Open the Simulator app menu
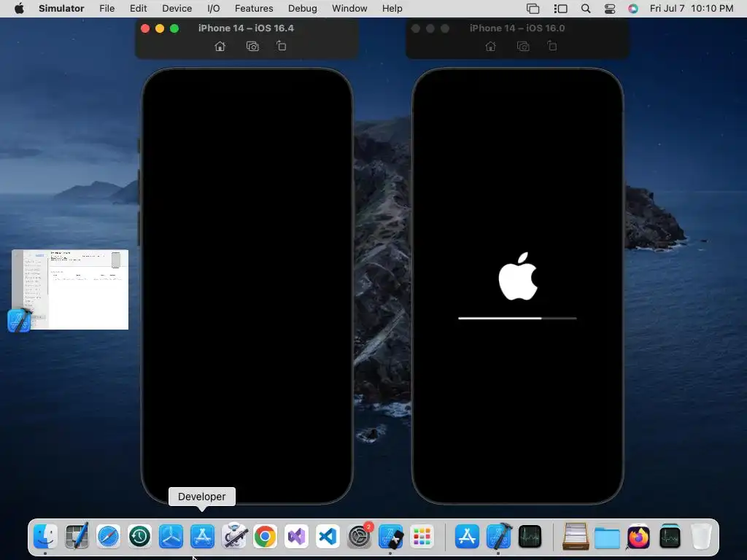This screenshot has height=560, width=747. click(x=61, y=9)
